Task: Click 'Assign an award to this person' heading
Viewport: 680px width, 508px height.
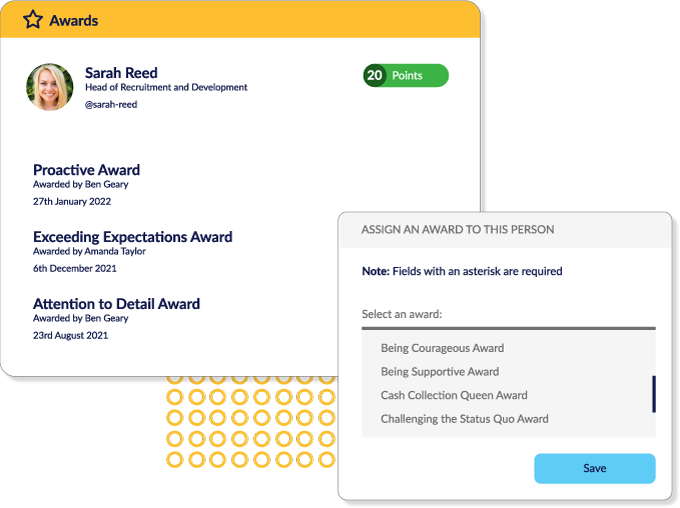Action: 458,229
